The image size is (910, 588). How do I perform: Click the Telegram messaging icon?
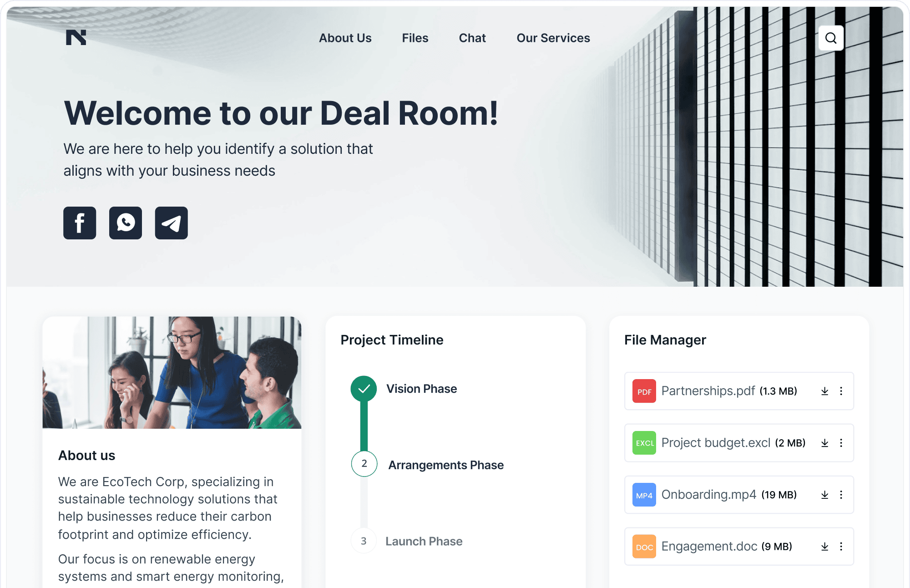click(171, 223)
